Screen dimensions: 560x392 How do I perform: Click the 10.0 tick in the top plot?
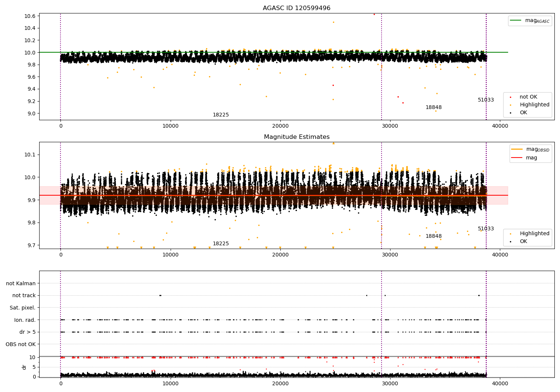click(x=30, y=53)
